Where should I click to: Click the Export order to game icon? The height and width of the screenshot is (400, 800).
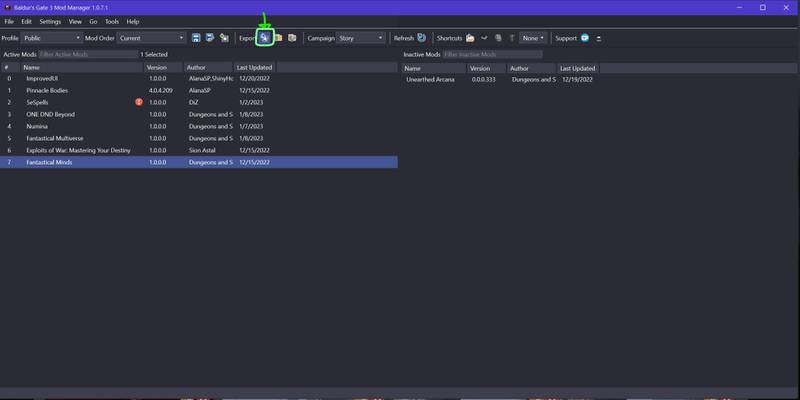[264, 38]
